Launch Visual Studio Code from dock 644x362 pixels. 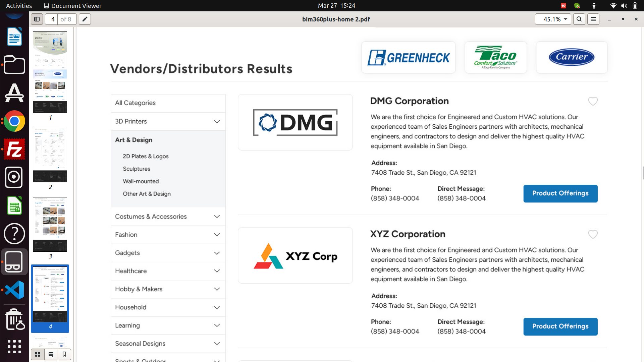pyautogui.click(x=14, y=290)
